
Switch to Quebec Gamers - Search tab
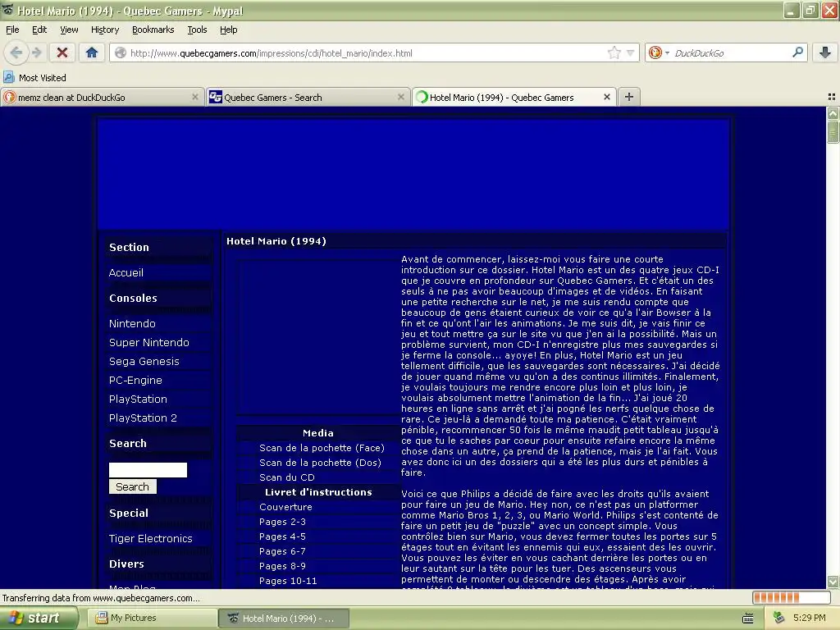point(308,97)
